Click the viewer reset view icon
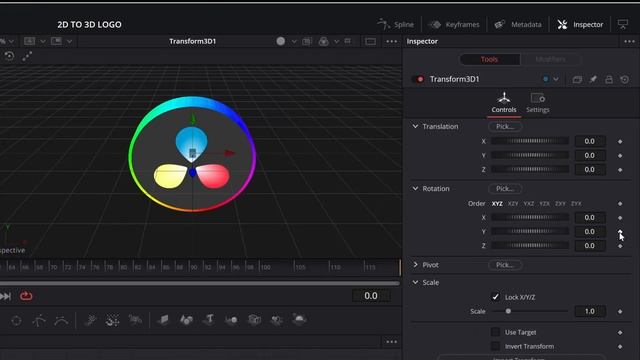This screenshot has width=640, height=360. click(x=9, y=56)
